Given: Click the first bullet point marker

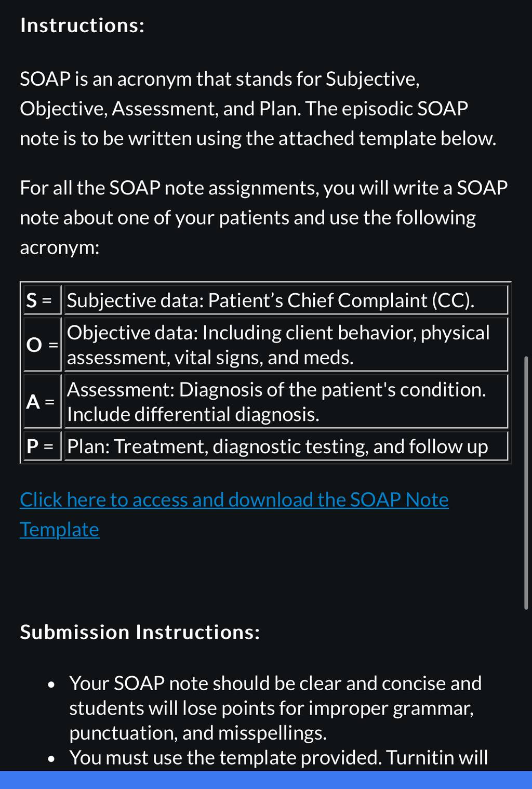Looking at the screenshot, I should [51, 685].
